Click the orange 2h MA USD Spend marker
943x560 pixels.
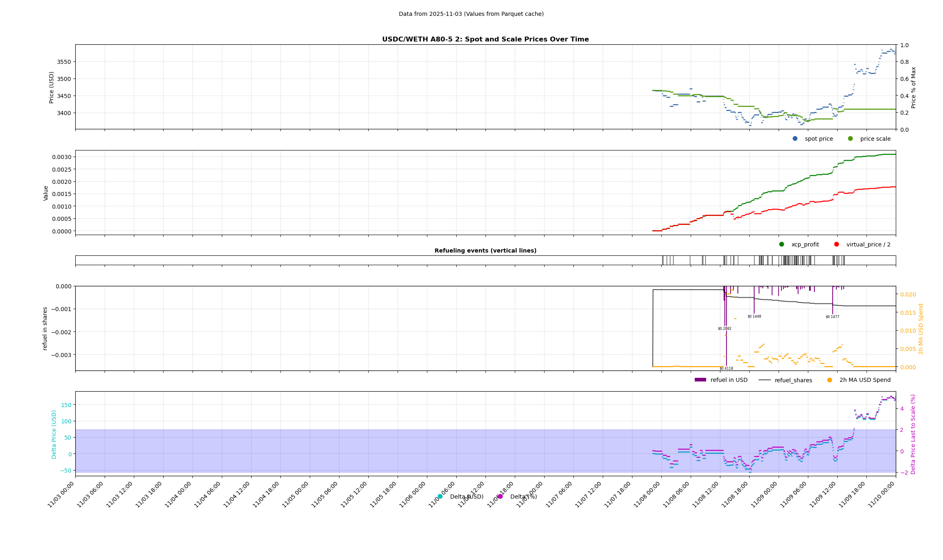tap(829, 380)
